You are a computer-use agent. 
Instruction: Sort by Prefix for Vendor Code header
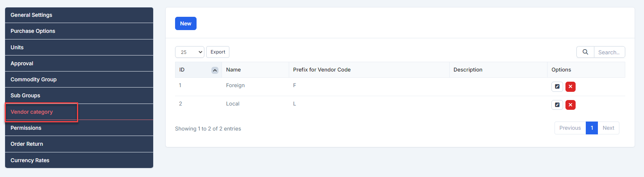[322, 70]
